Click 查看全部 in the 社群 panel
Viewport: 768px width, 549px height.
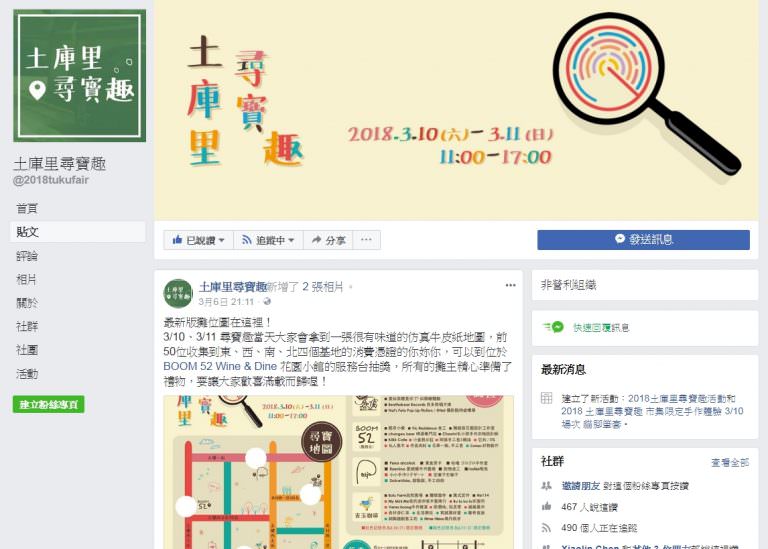point(730,462)
